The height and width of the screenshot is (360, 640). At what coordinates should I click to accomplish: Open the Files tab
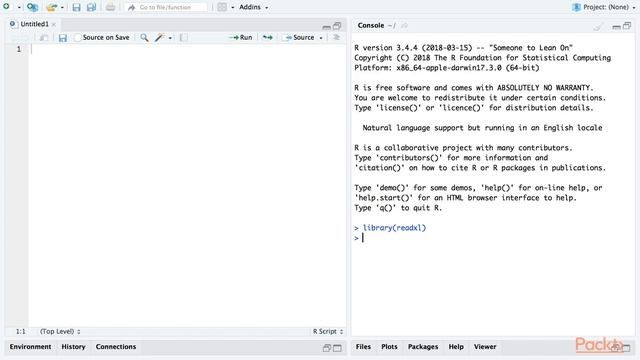click(x=363, y=347)
